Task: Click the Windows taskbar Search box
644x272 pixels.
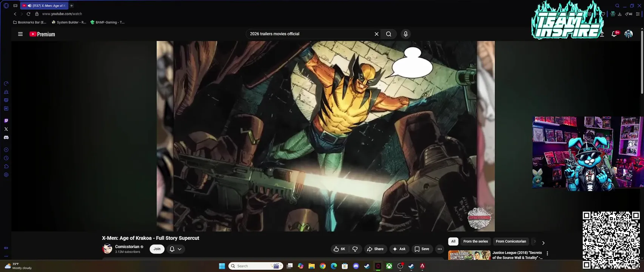Action: tap(256, 266)
